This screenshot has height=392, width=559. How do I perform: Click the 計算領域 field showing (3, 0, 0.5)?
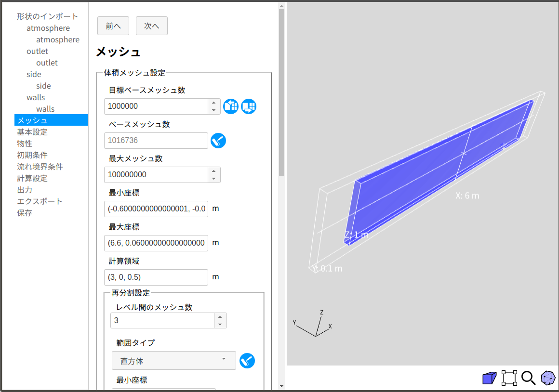coord(156,277)
